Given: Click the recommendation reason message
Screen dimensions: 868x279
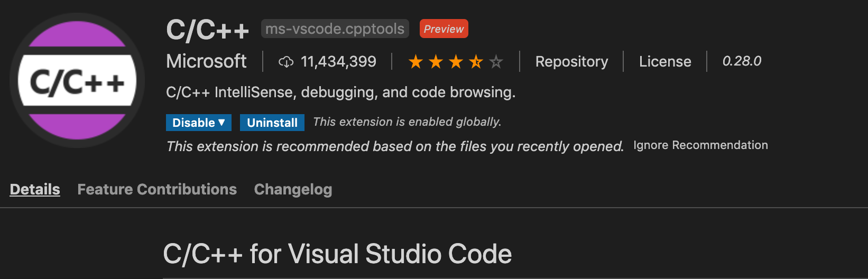Looking at the screenshot, I should tap(395, 146).
